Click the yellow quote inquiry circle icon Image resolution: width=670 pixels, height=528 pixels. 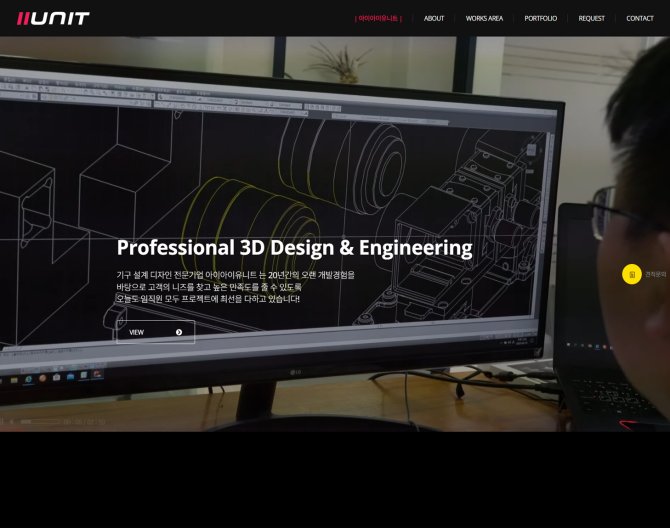point(632,274)
